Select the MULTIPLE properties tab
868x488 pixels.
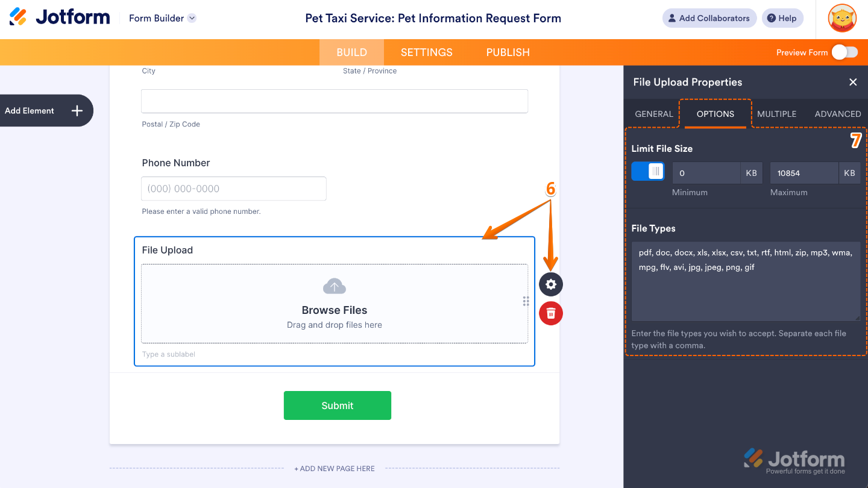click(x=776, y=114)
